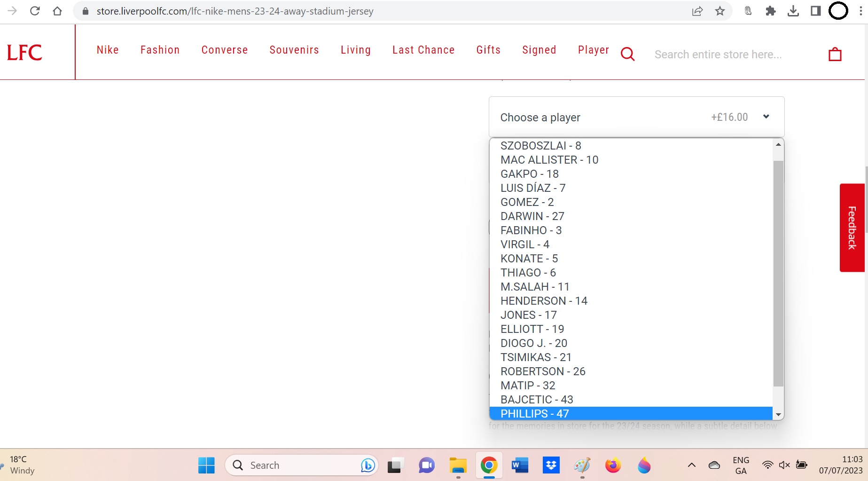Viewport: 868px width, 481px height.
Task: Collapse the Choose a player dropdown
Action: pos(637,117)
